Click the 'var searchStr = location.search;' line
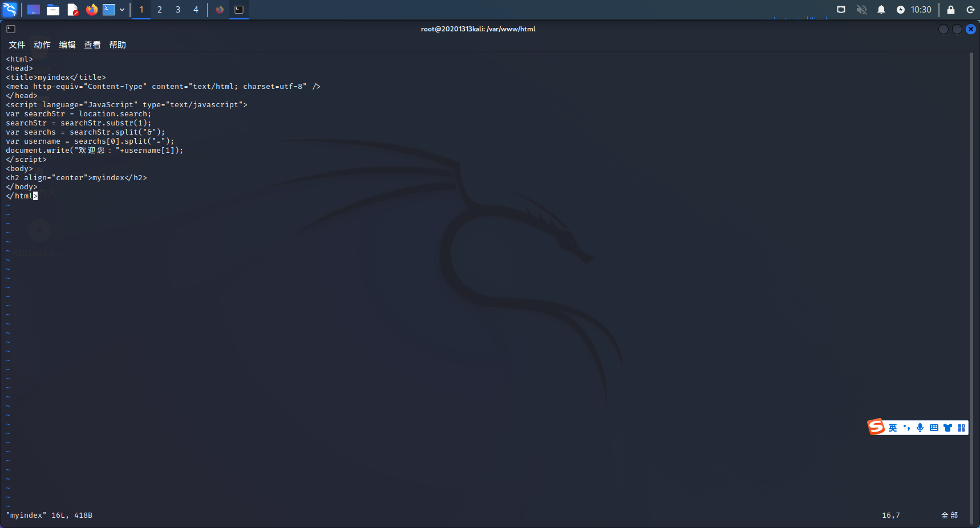Viewport: 980px width, 528px height. tap(79, 114)
